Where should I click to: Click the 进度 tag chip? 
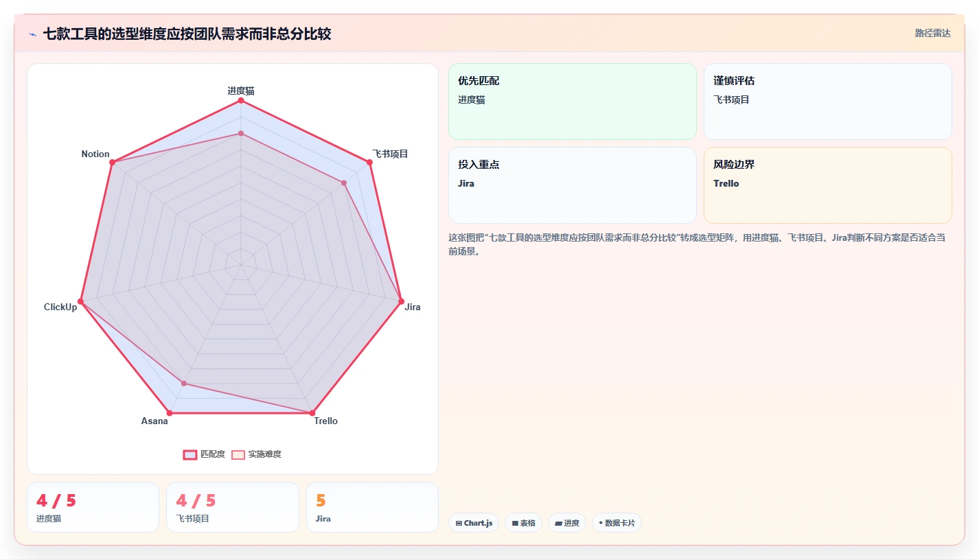(x=567, y=523)
